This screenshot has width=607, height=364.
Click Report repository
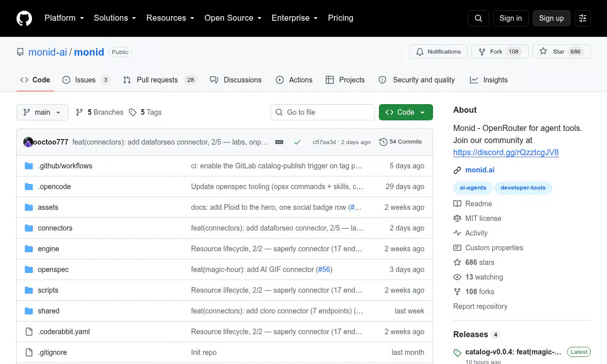[x=480, y=306]
